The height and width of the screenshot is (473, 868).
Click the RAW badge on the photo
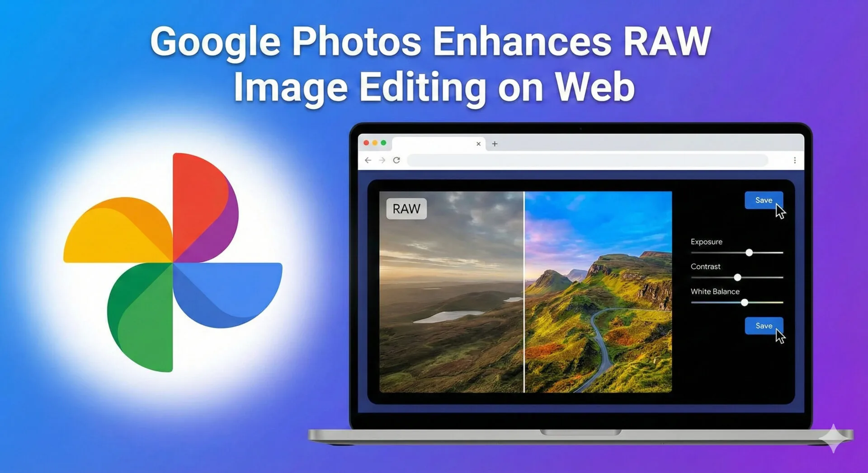pos(406,209)
